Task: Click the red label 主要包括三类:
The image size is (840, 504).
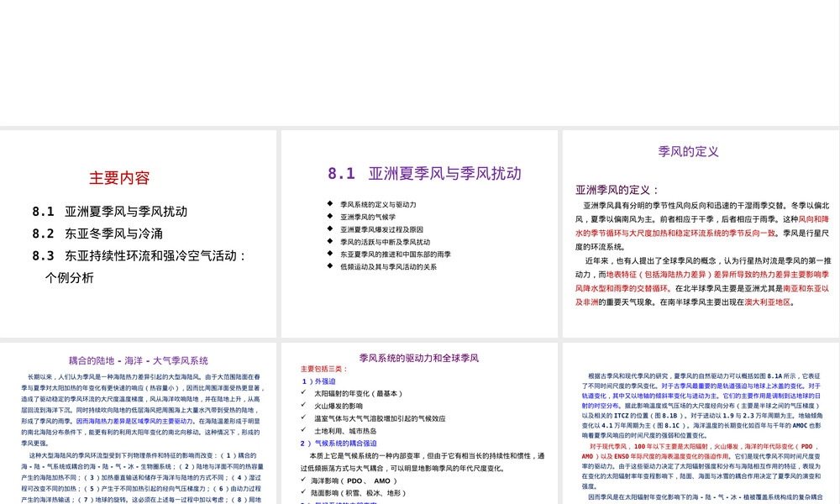Action: [324, 369]
